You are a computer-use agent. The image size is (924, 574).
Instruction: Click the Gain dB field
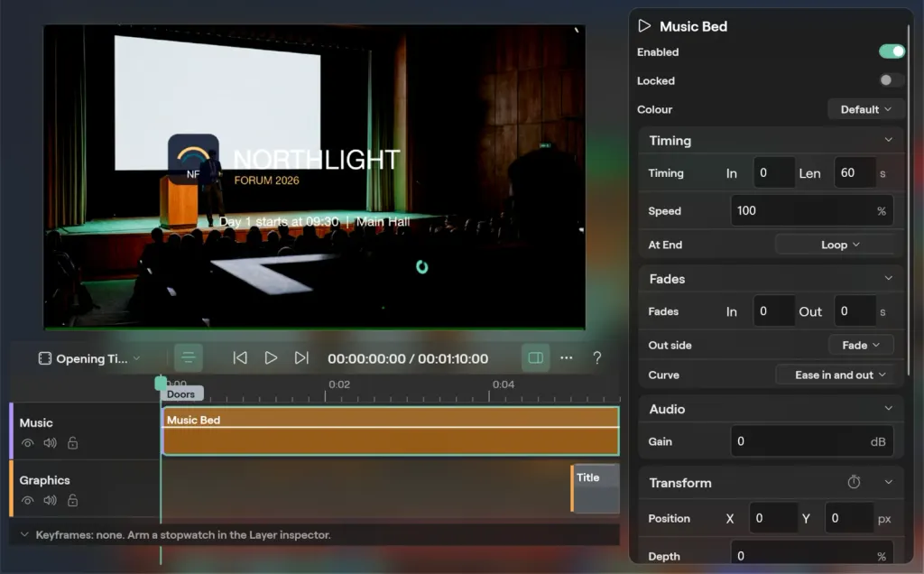point(811,441)
